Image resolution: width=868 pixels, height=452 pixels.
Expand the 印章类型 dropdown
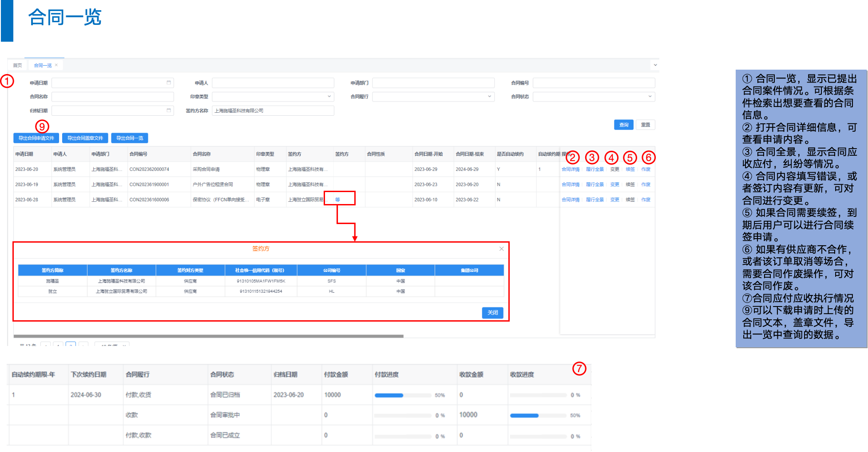pos(329,97)
